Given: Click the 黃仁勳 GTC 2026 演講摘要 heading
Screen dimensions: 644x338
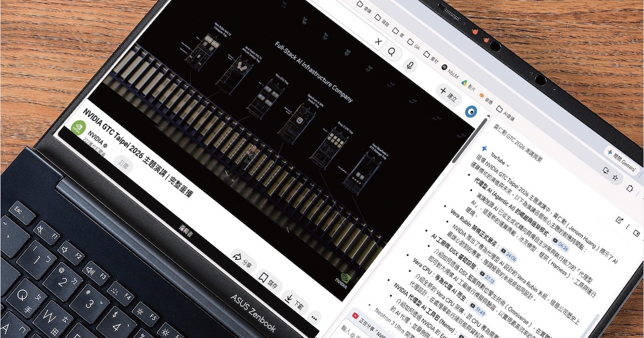Looking at the screenshot, I should tap(518, 143).
